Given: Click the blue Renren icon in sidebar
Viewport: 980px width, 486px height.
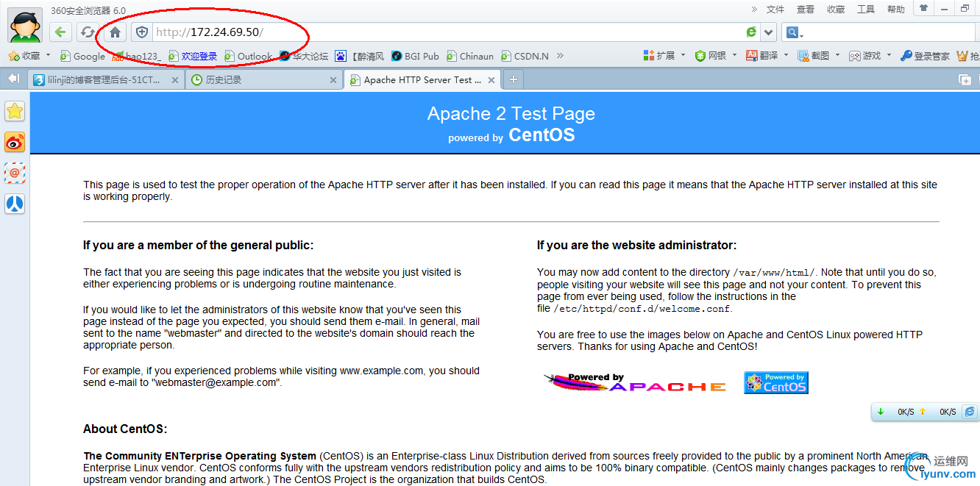Looking at the screenshot, I should [15, 204].
